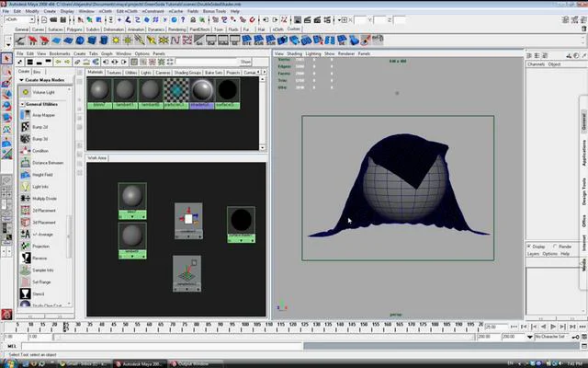Viewport: 588px width, 368px height.
Task: Click frame 100 on the time slider
Action: 245,325
